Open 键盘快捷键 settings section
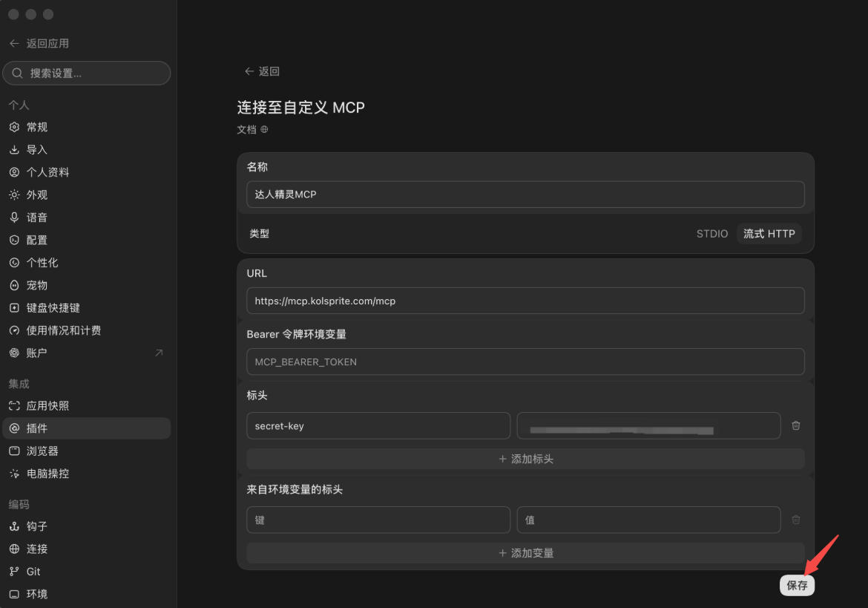The height and width of the screenshot is (608, 868). pyautogui.click(x=86, y=308)
